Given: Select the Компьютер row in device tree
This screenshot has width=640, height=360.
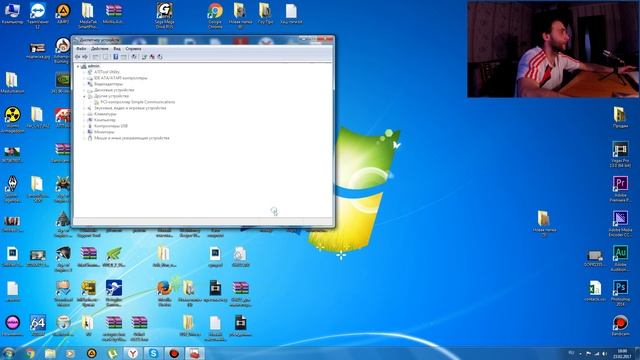Looking at the screenshot, I should point(102,120).
